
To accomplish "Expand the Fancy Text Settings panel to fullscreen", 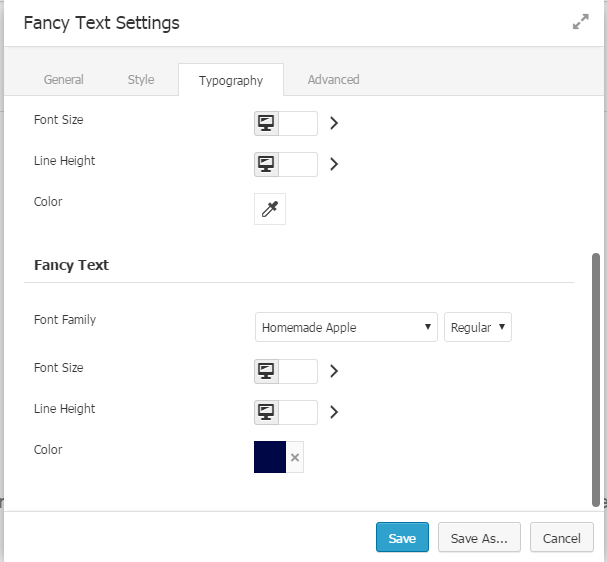I will (x=580, y=22).
